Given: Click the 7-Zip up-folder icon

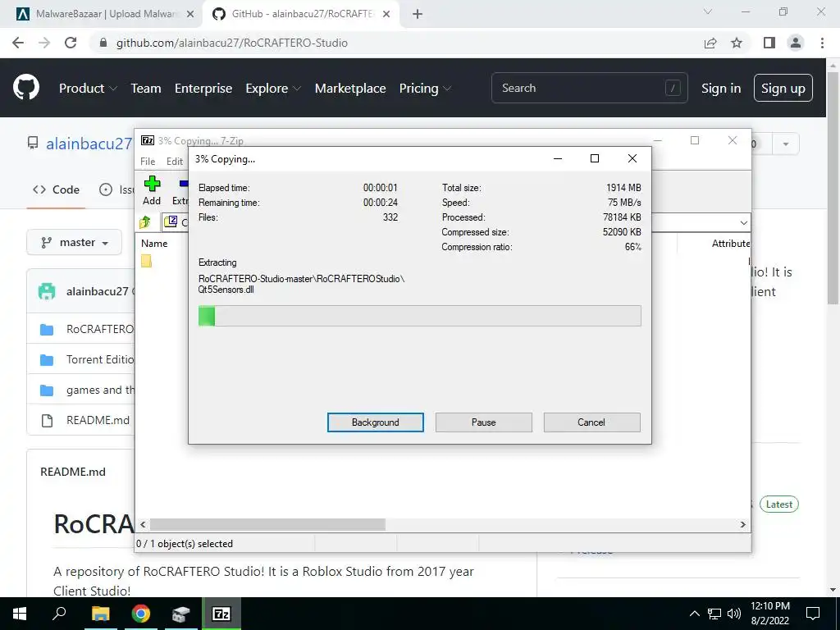Looking at the screenshot, I should point(145,221).
